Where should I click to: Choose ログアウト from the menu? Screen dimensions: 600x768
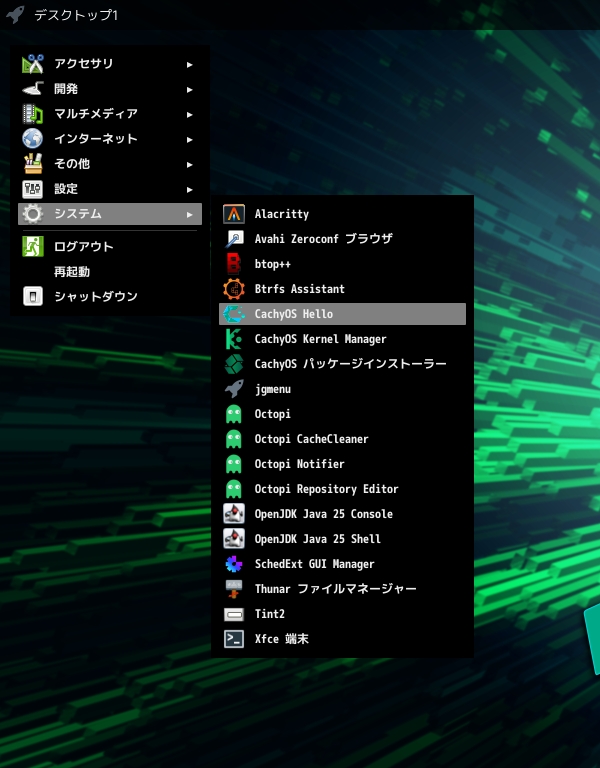[x=110, y=246]
